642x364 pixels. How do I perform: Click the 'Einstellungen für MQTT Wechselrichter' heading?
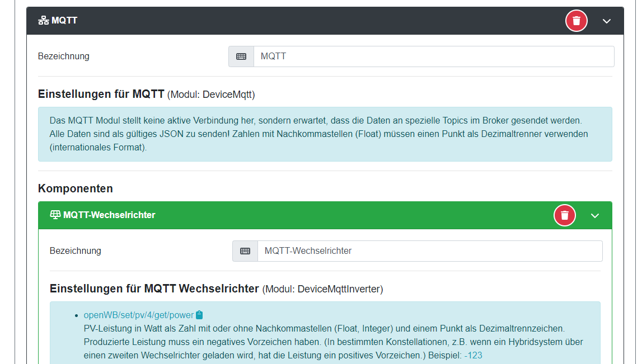[154, 289]
